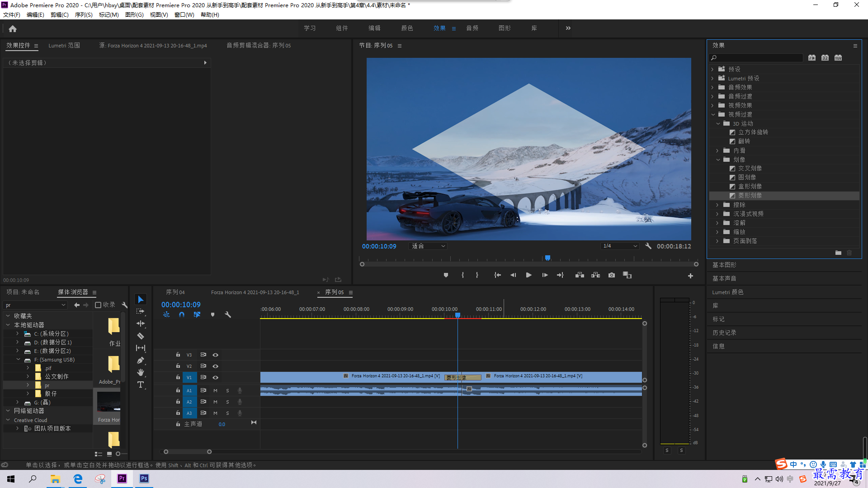Switch to 颜色 workspace

(x=407, y=28)
